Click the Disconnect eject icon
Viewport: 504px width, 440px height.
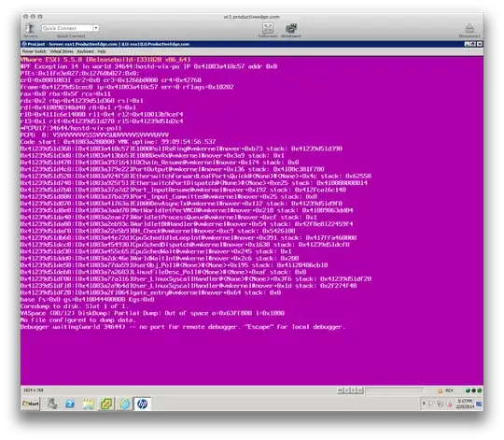point(469,28)
